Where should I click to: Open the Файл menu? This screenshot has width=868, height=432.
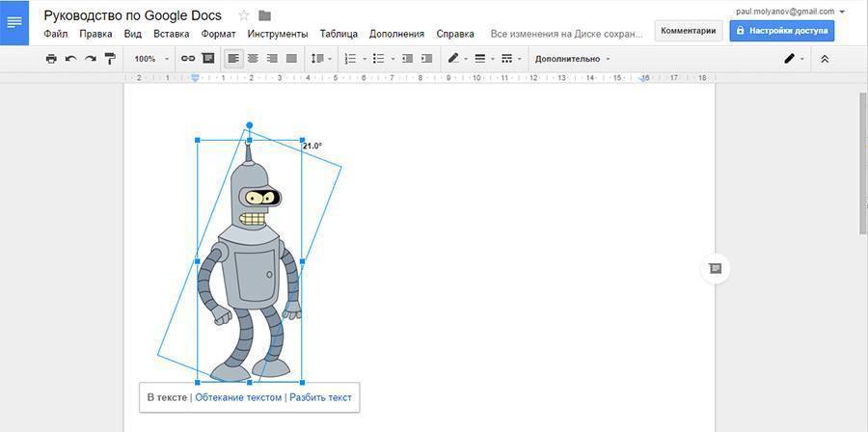55,34
